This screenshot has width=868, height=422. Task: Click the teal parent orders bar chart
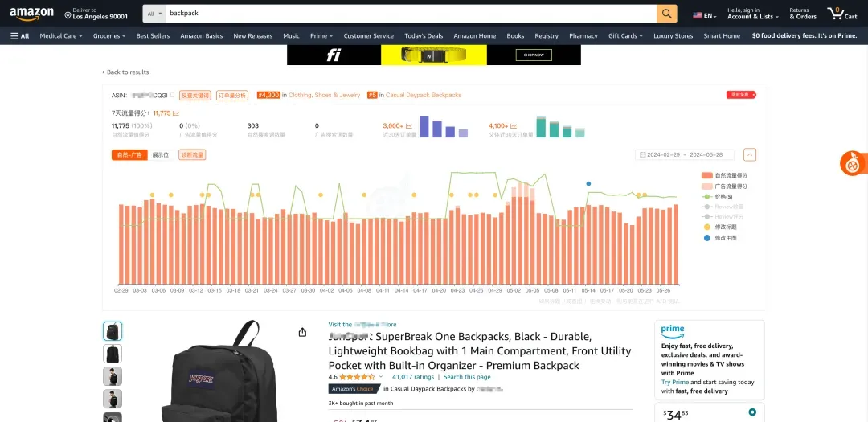560,126
